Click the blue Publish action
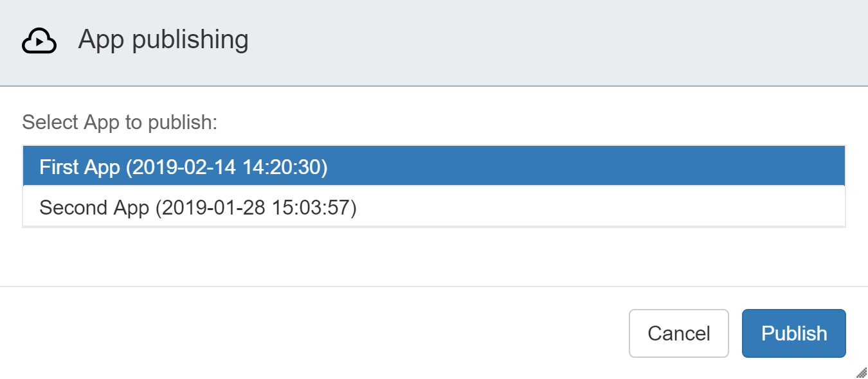The image size is (868, 379). click(x=794, y=333)
